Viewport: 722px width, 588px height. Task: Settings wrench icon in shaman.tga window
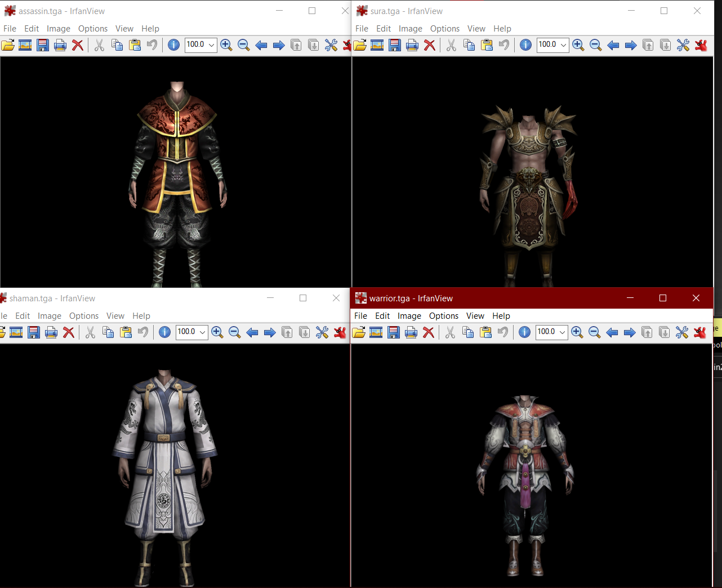[322, 332]
